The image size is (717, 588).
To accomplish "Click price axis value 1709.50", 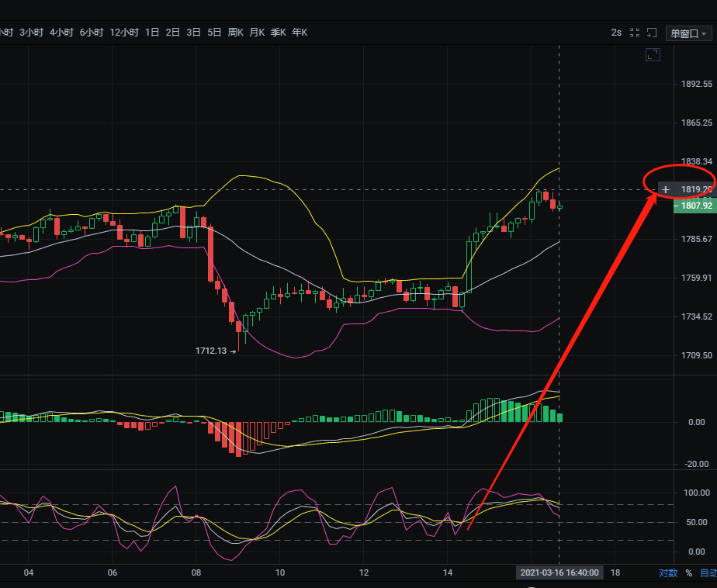I will pyautogui.click(x=696, y=356).
